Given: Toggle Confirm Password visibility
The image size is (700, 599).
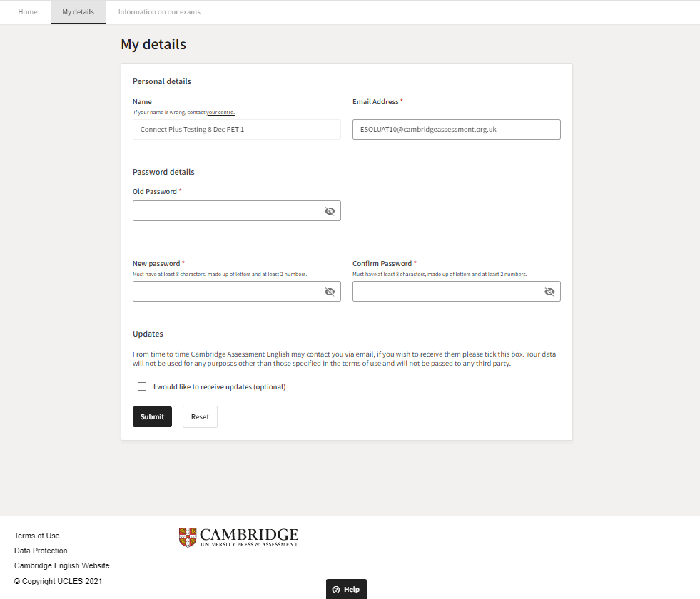Looking at the screenshot, I should point(549,291).
